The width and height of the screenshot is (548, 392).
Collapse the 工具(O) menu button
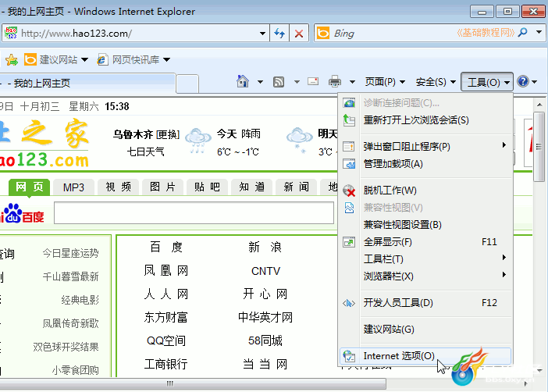pos(487,82)
